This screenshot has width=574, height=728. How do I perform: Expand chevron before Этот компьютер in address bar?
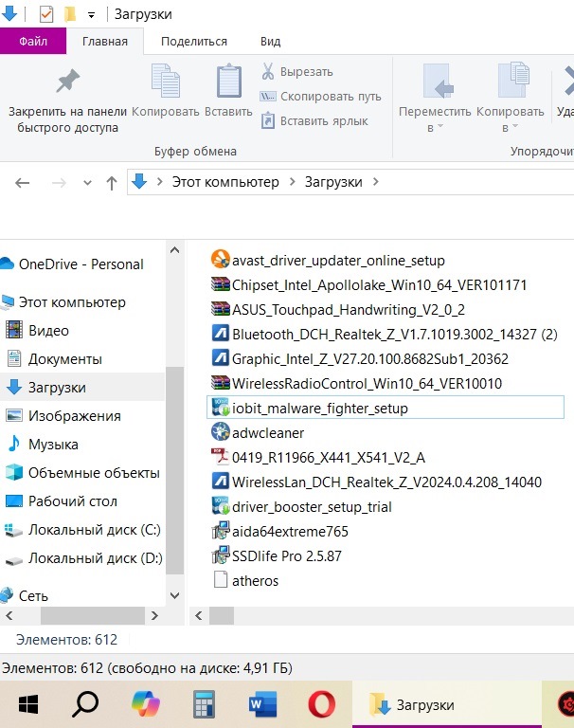click(160, 182)
